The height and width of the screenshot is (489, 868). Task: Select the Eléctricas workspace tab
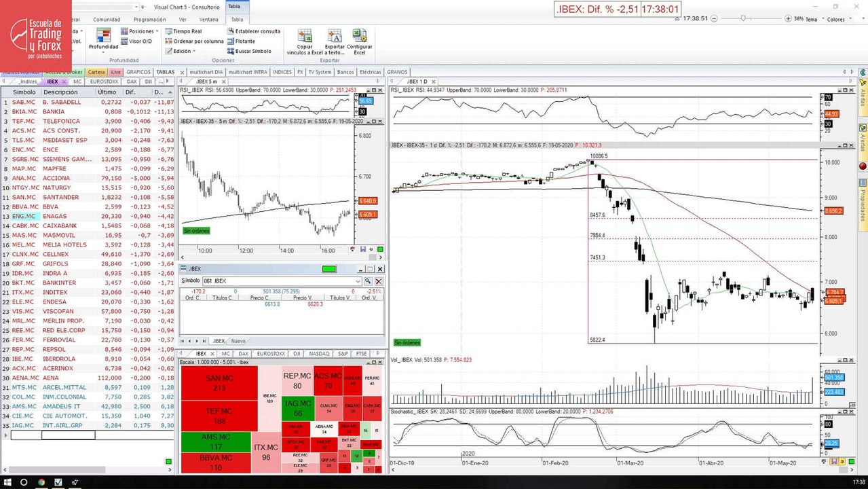coord(371,72)
